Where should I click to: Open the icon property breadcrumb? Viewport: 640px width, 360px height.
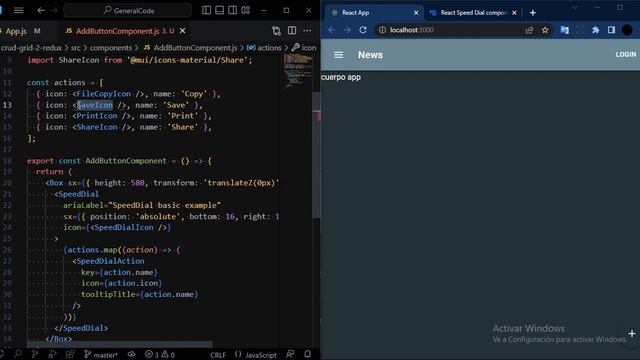304,48
